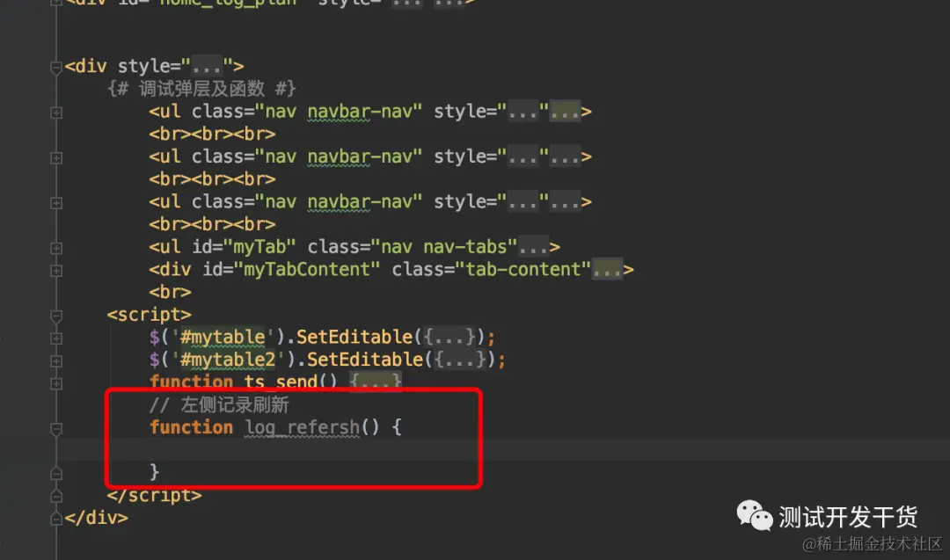Click the final closing "</div>" tag

click(x=97, y=518)
